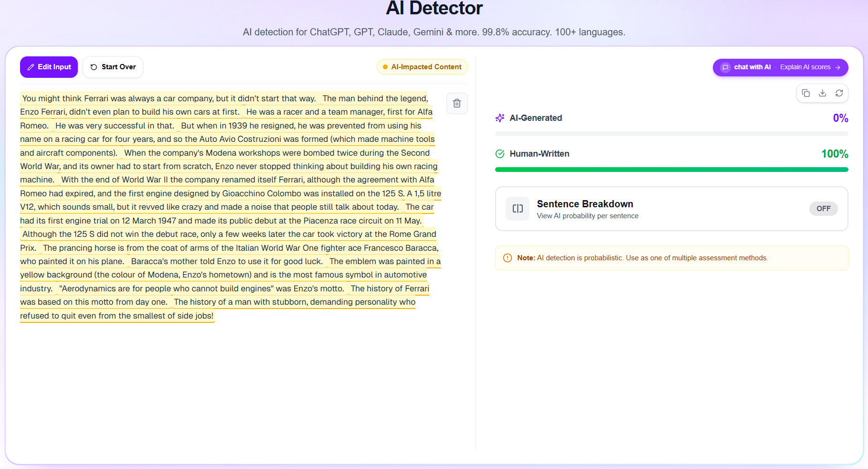Click the trash delete text icon
This screenshot has height=469, width=868.
point(457,103)
